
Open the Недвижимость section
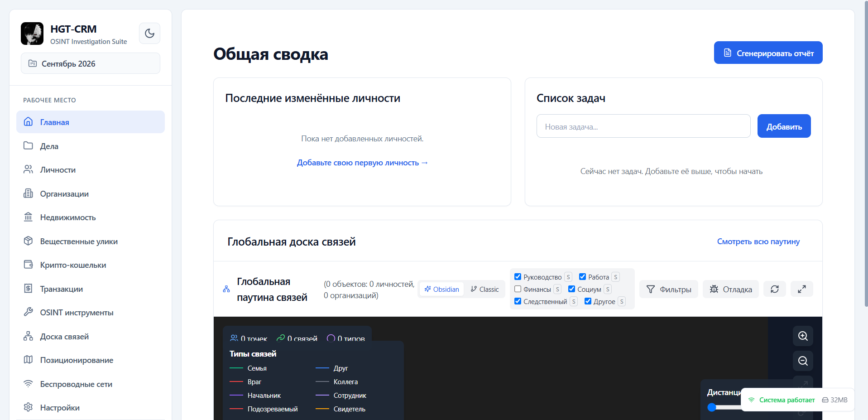91,217
